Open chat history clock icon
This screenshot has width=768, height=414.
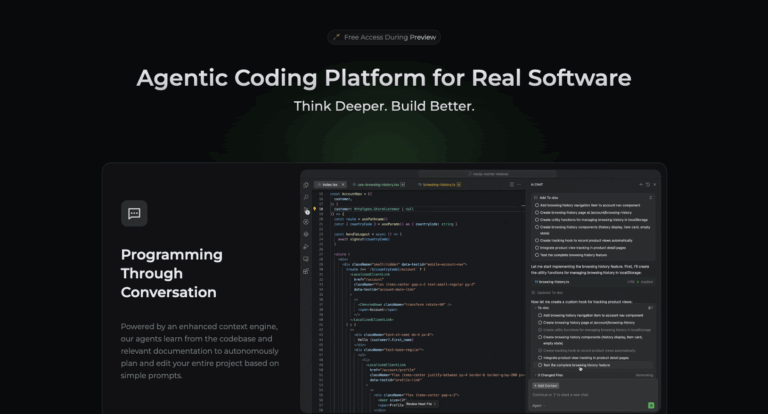click(x=648, y=185)
